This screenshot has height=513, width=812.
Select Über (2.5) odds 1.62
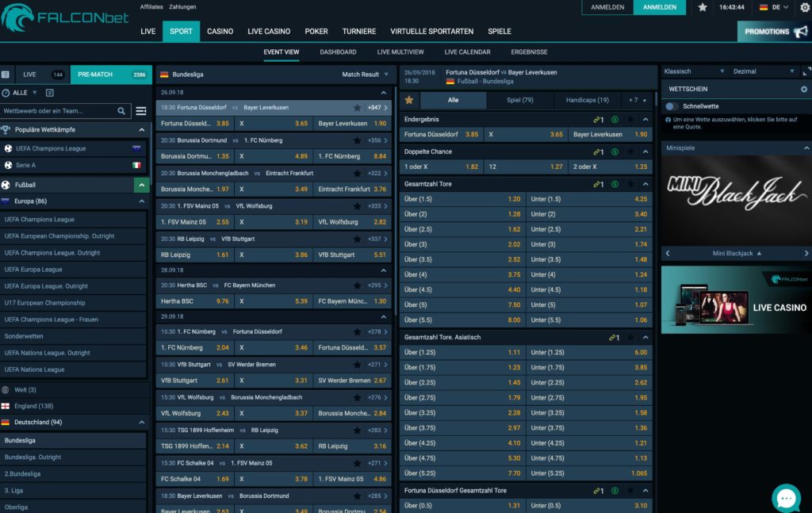462,229
